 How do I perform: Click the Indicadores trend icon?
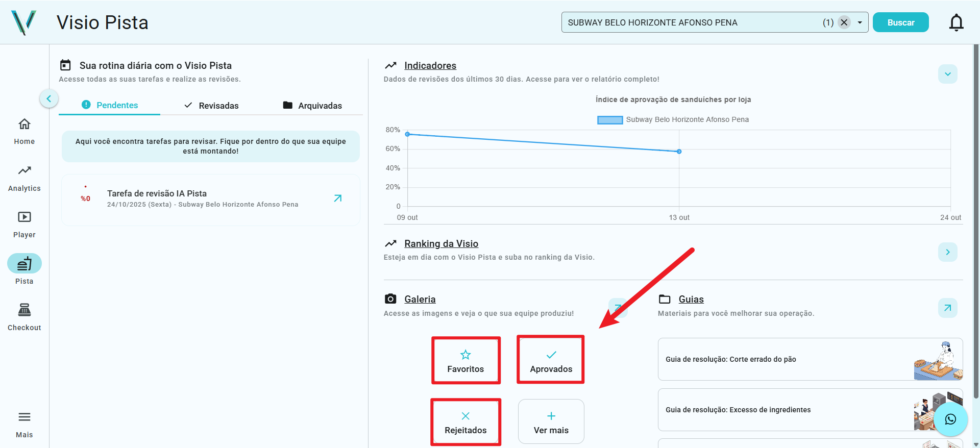(x=390, y=65)
